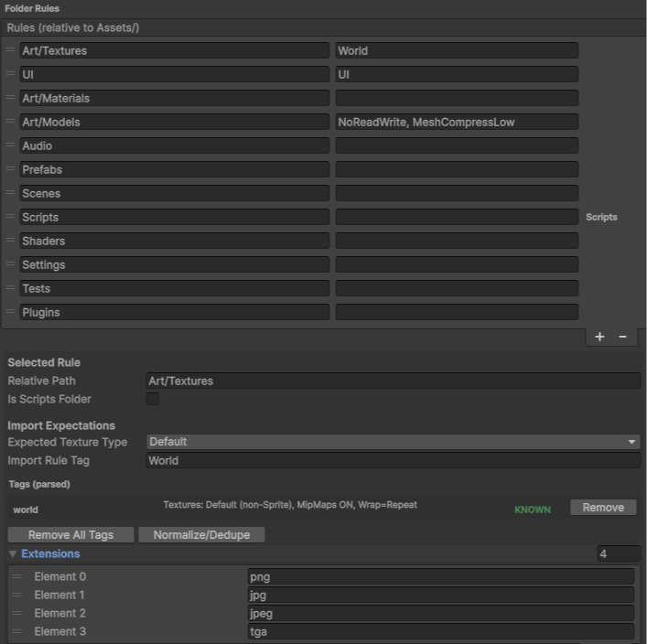The image size is (647, 644).
Task: Grab drag handle of Settings rule
Action: click(10, 264)
